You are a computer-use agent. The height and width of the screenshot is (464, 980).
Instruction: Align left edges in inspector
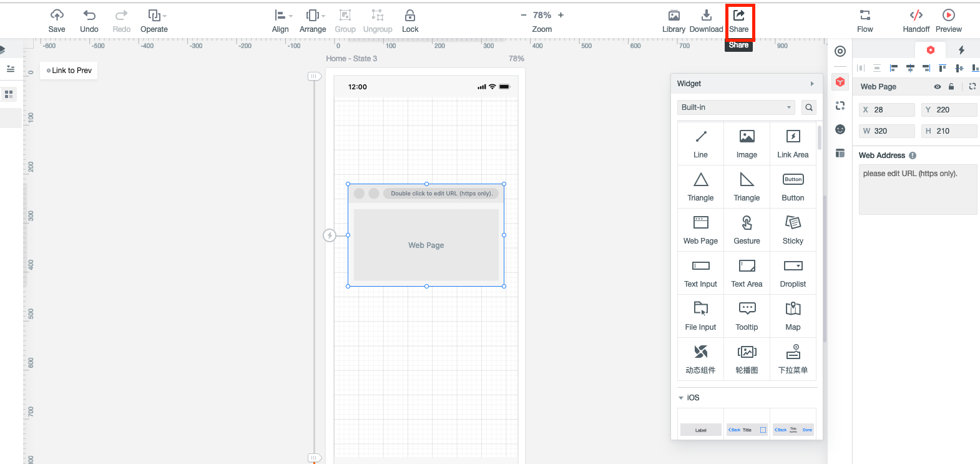pos(893,68)
